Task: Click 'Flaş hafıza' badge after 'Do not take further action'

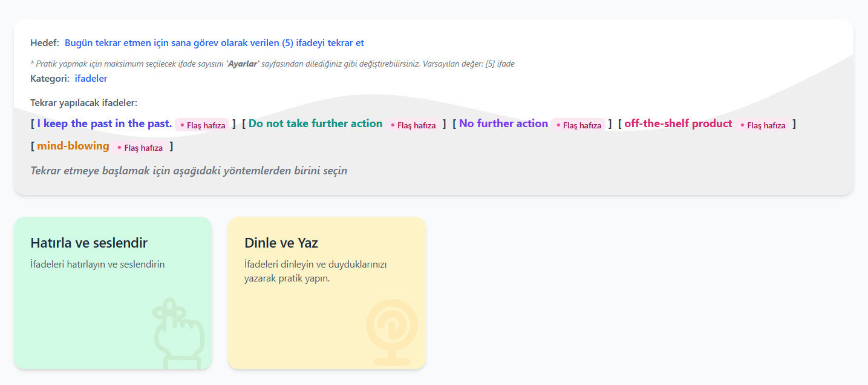Action: (x=413, y=125)
